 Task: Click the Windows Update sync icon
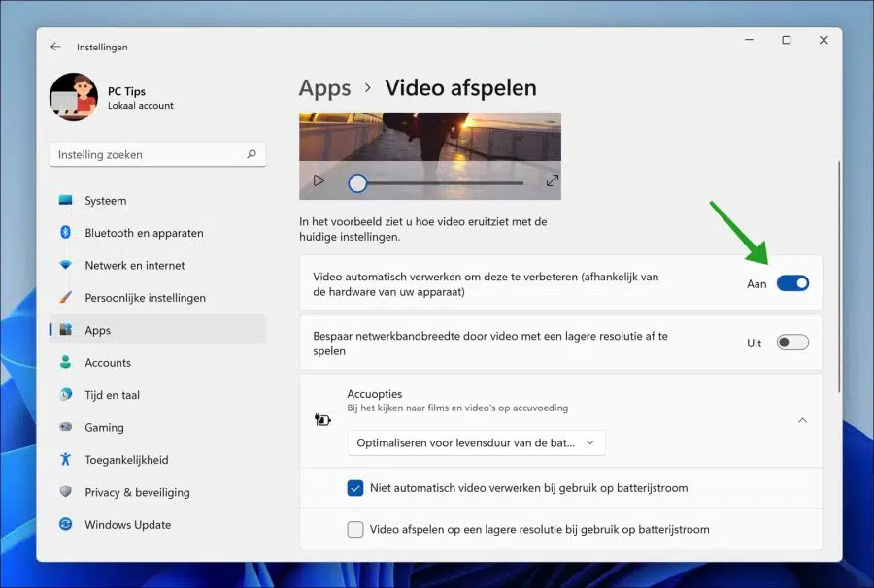click(x=66, y=524)
